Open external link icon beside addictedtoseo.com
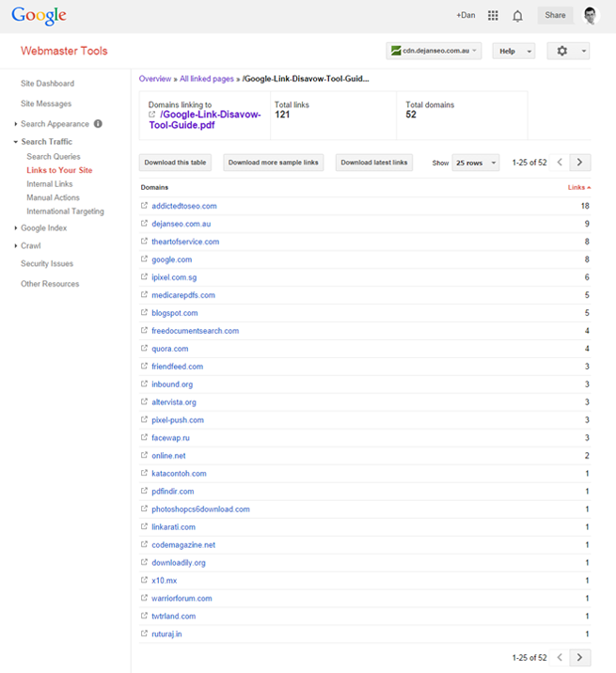 click(144, 206)
